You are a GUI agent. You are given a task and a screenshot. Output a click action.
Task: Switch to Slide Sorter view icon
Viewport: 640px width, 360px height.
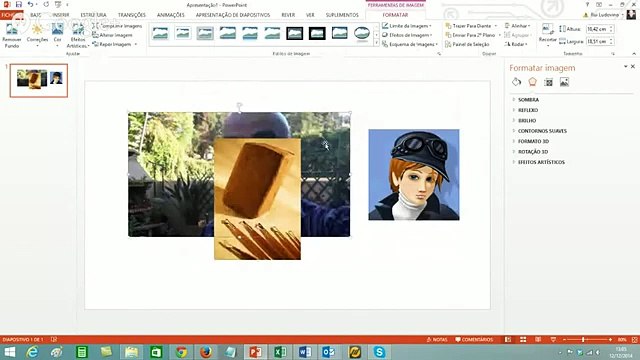pyautogui.click(x=523, y=340)
